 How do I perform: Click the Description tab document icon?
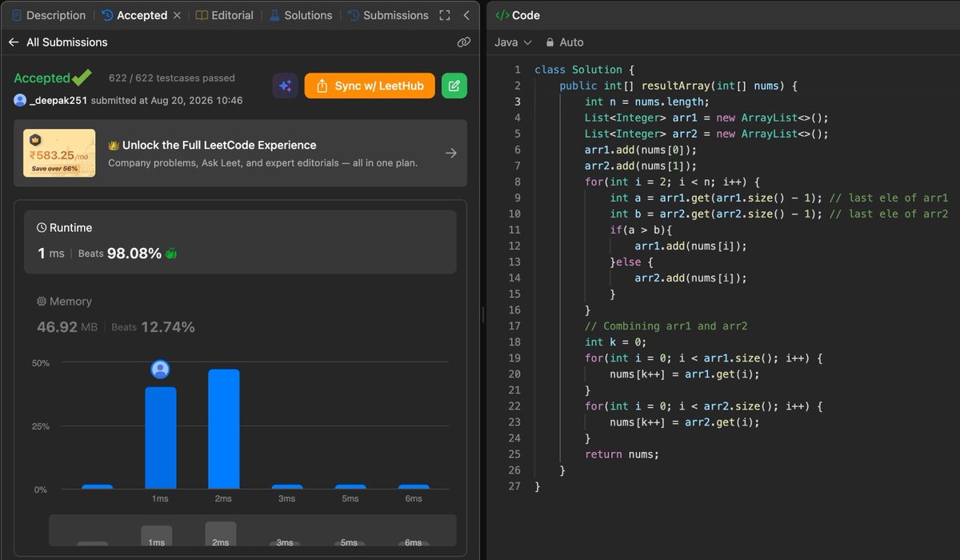tap(17, 15)
